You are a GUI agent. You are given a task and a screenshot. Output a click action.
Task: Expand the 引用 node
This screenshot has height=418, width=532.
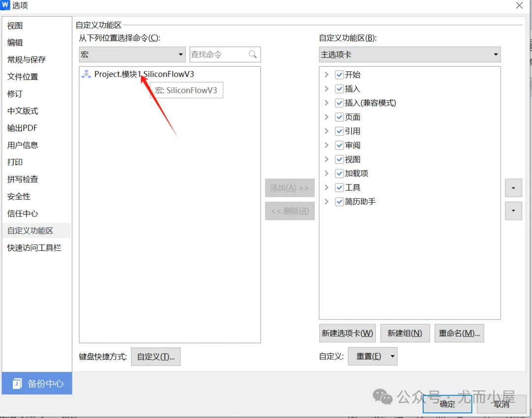pos(327,131)
